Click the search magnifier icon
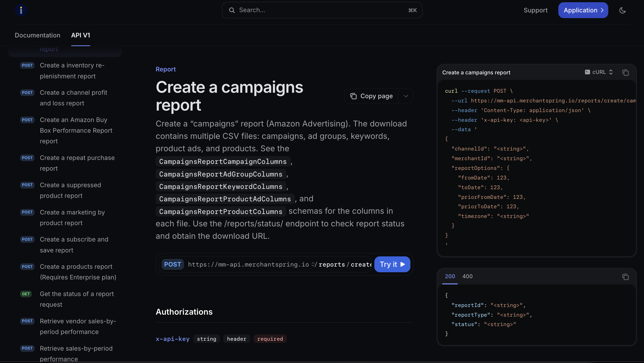 click(x=232, y=10)
